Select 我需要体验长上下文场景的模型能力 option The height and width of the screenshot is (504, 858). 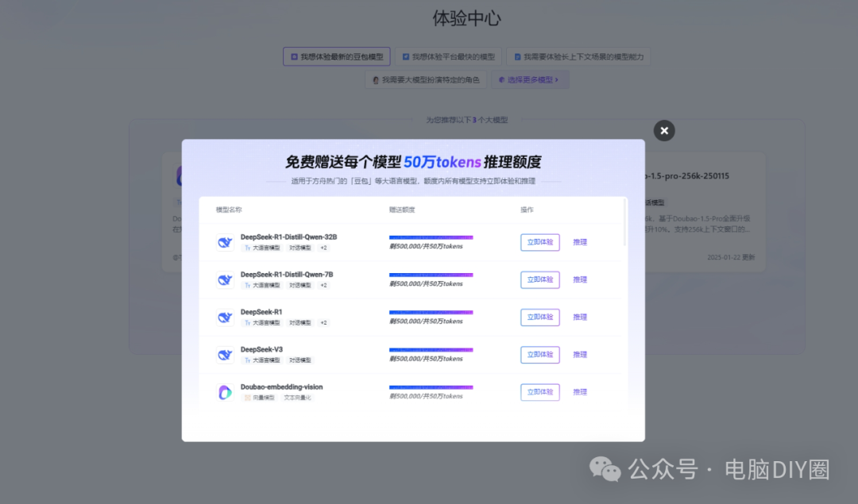578,57
